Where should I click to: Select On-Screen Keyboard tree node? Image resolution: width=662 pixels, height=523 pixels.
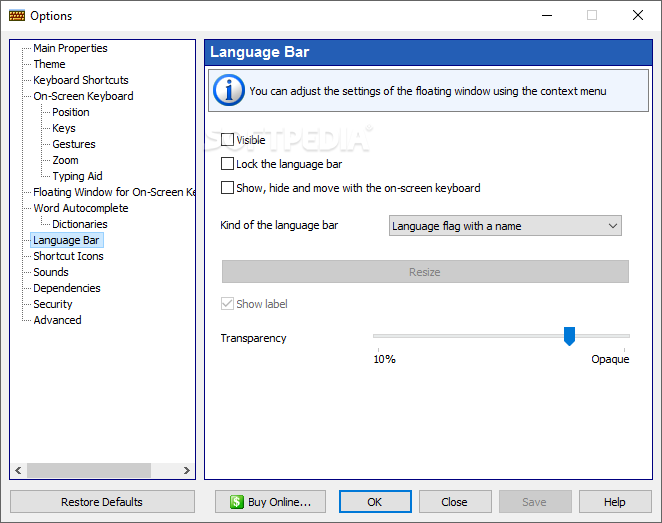(x=83, y=96)
